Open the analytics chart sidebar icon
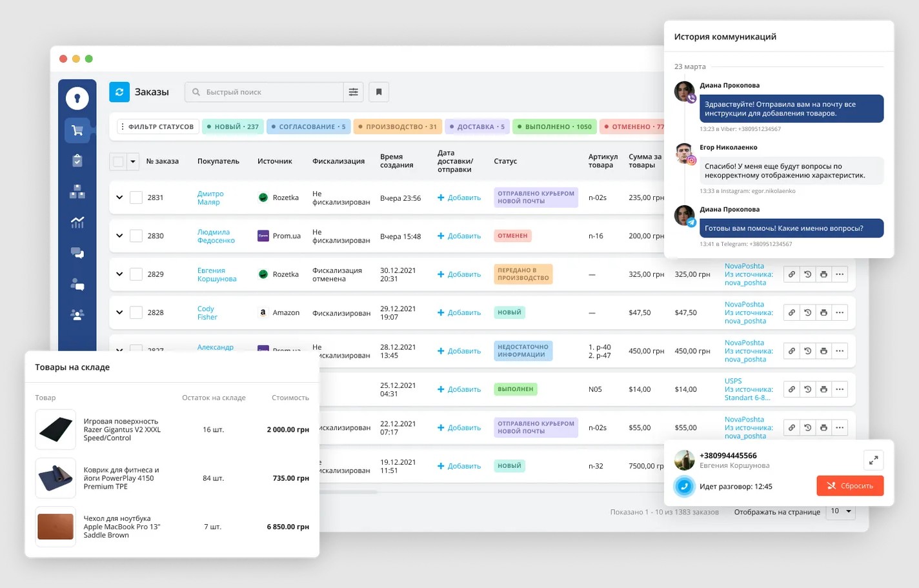 point(77,223)
